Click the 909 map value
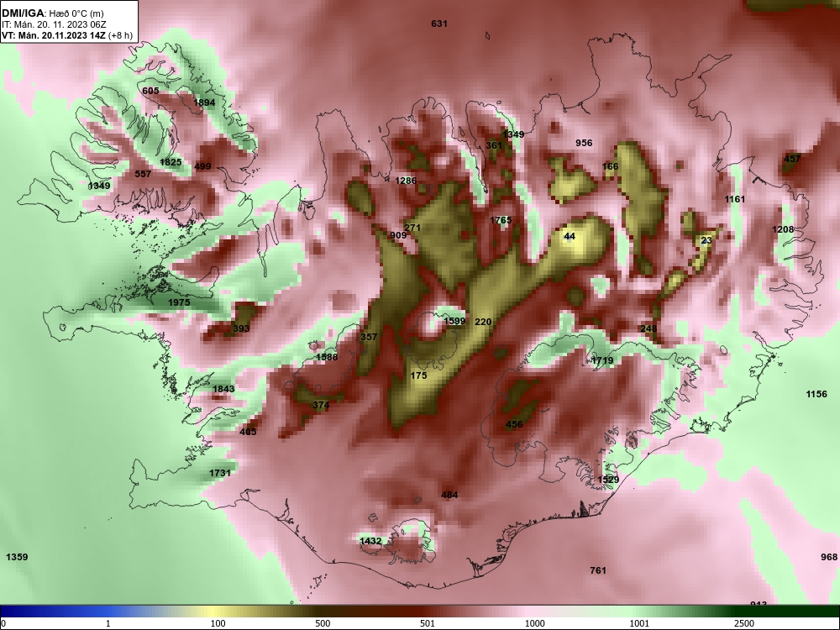Viewport: 840px width, 630px height. point(398,235)
